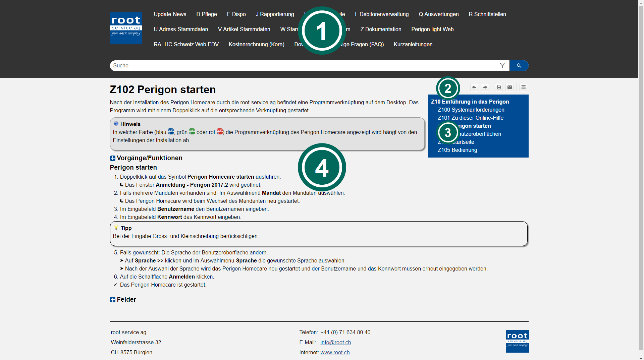Click the Z102 Perigon starten heading
The height and width of the screenshot is (360, 644).
tap(163, 89)
